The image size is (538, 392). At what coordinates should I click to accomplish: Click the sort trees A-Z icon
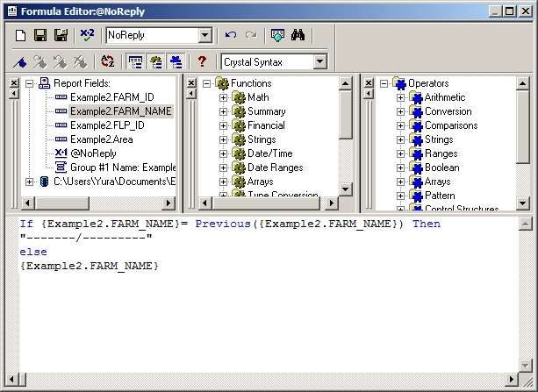click(x=107, y=61)
